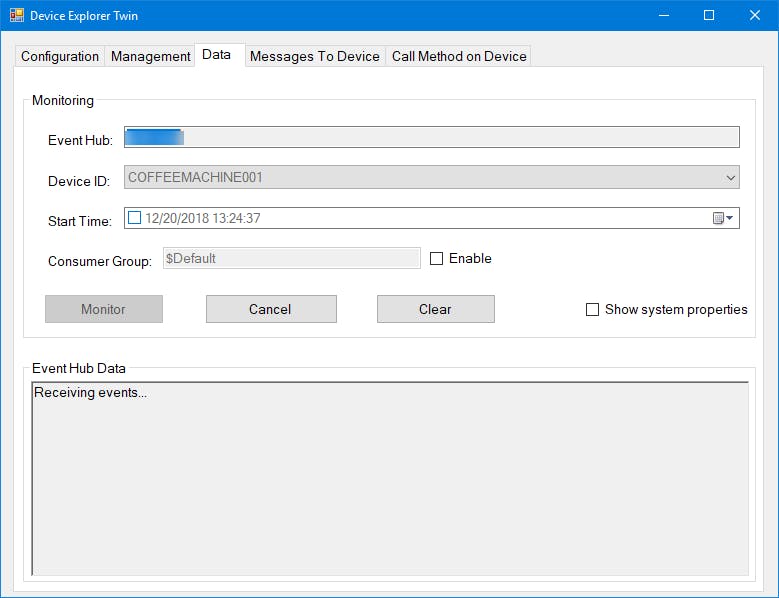
Task: Check the Enable consumer group checkbox
Action: (x=436, y=258)
